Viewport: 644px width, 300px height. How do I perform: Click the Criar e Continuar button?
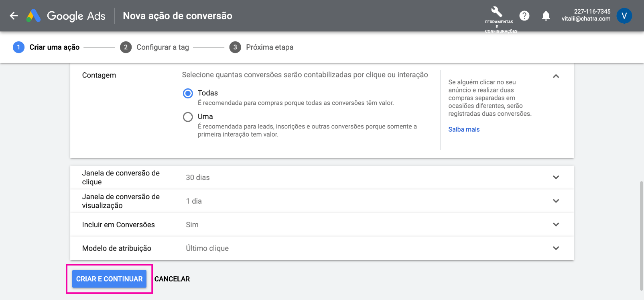[x=109, y=279]
